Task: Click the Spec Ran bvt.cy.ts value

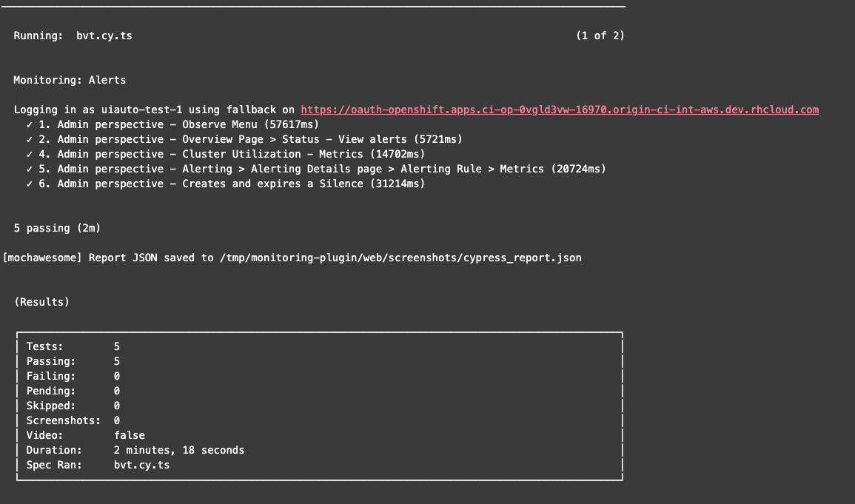Action: pyautogui.click(x=142, y=465)
